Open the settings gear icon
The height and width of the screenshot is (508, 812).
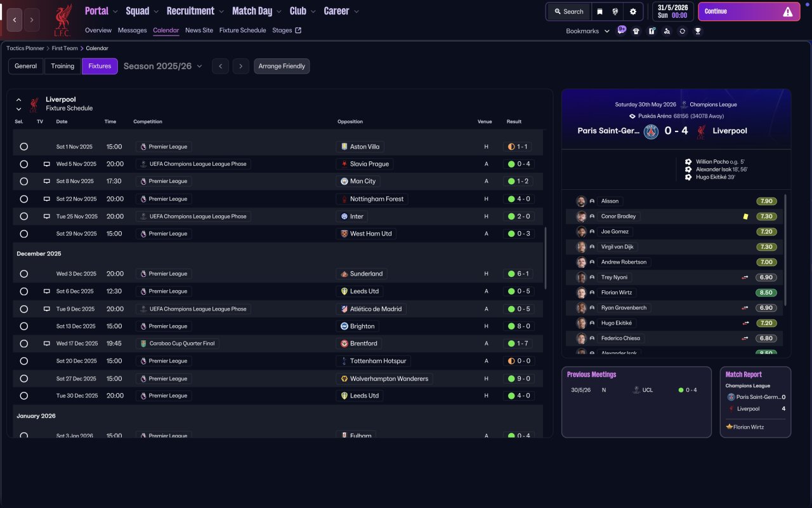(633, 11)
